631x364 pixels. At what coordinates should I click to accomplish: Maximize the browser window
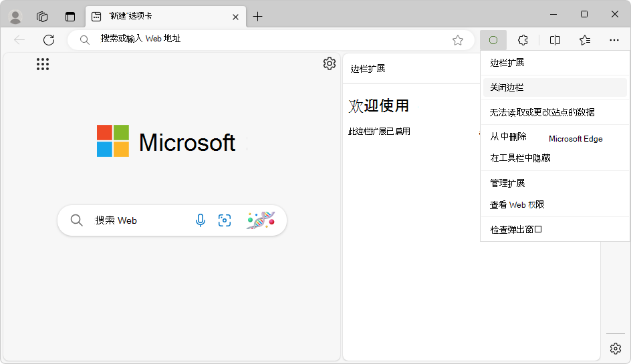(x=584, y=15)
